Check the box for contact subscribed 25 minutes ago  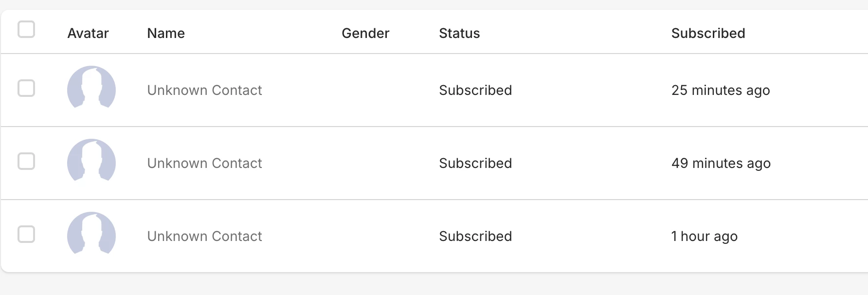click(x=26, y=89)
